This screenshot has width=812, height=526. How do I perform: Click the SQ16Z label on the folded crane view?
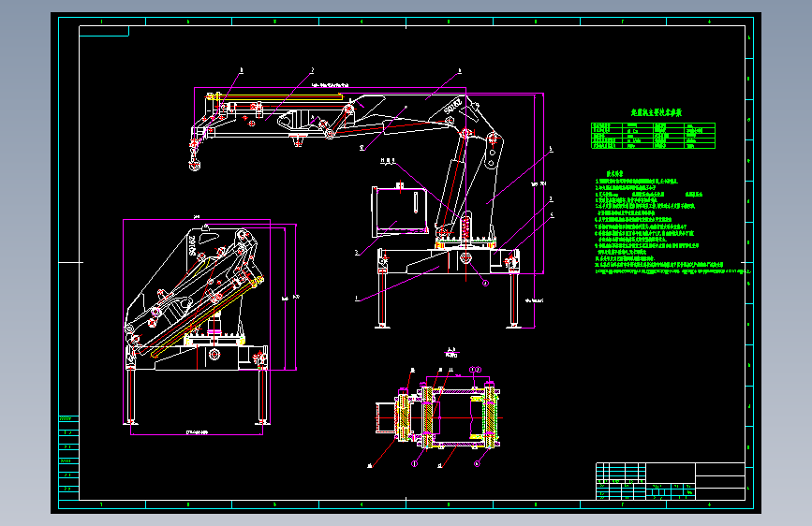click(x=193, y=245)
